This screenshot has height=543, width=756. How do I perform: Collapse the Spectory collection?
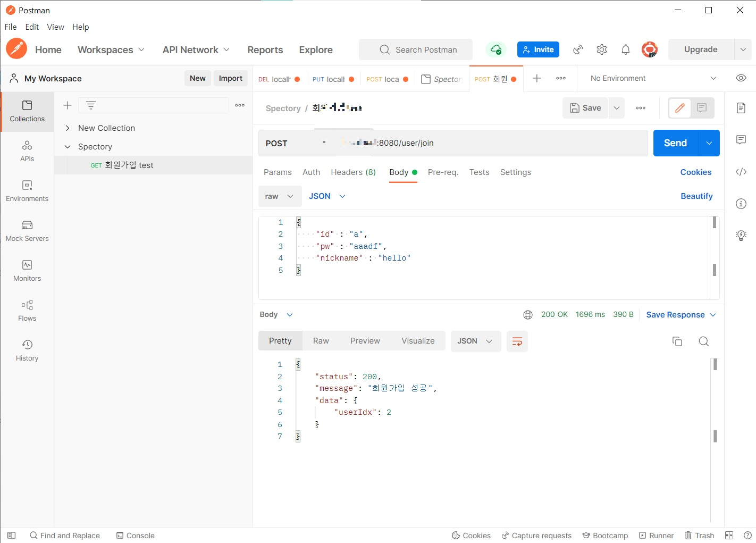(68, 147)
